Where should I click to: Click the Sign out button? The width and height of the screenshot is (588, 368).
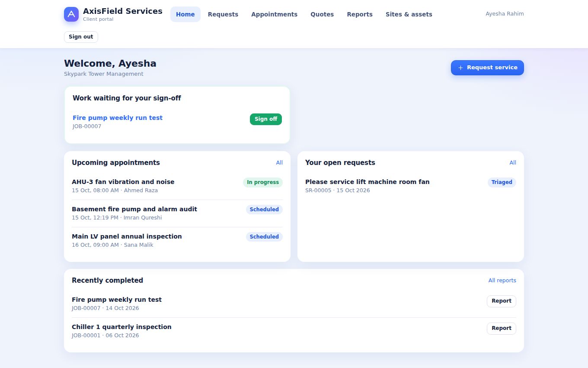[x=81, y=37]
